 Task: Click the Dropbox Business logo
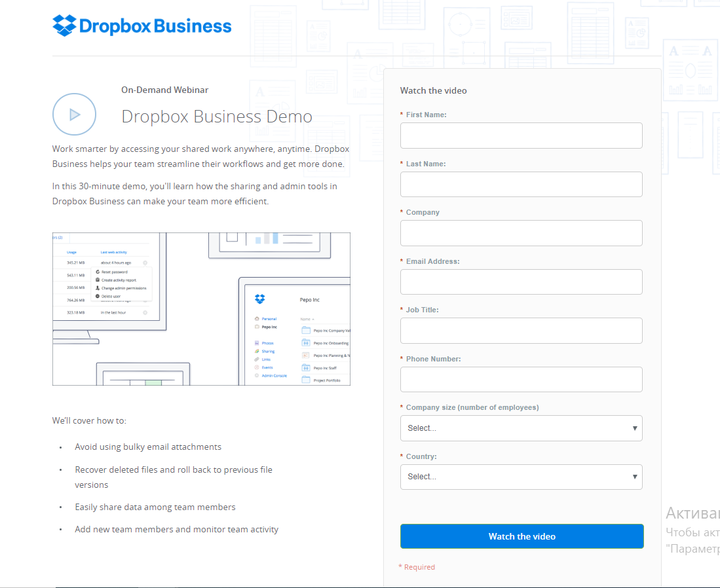pyautogui.click(x=142, y=26)
